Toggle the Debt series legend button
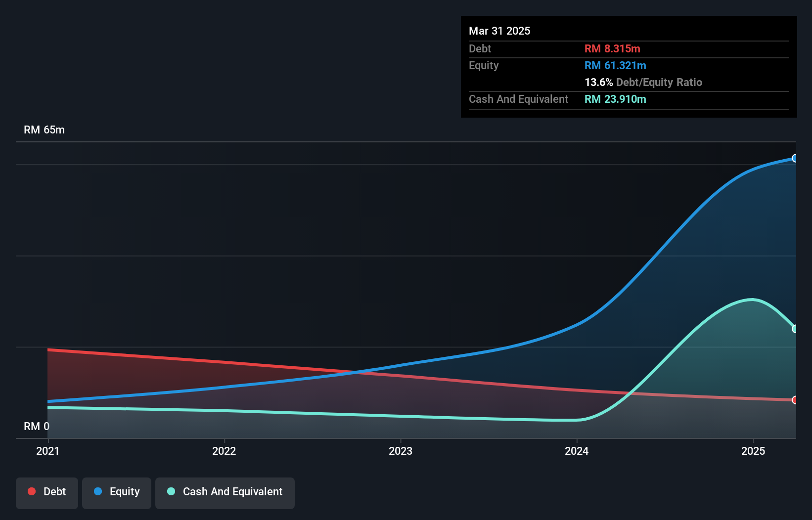Image resolution: width=812 pixels, height=520 pixels. [47, 493]
